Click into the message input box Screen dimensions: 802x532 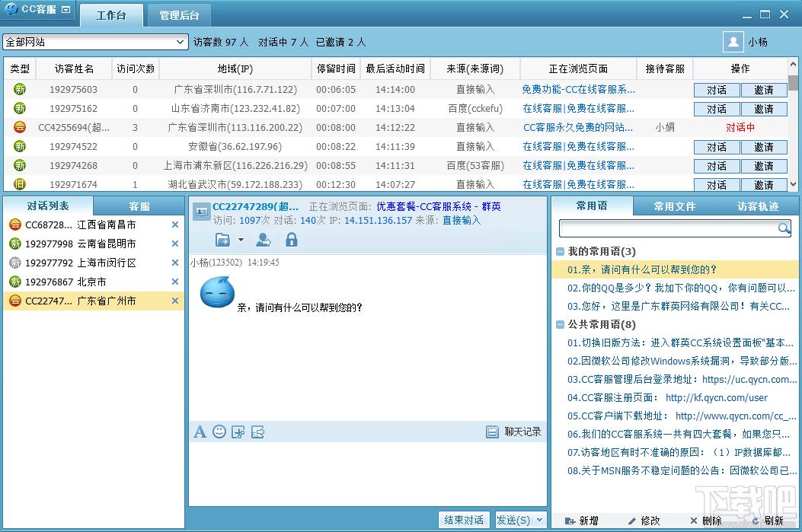(367, 474)
